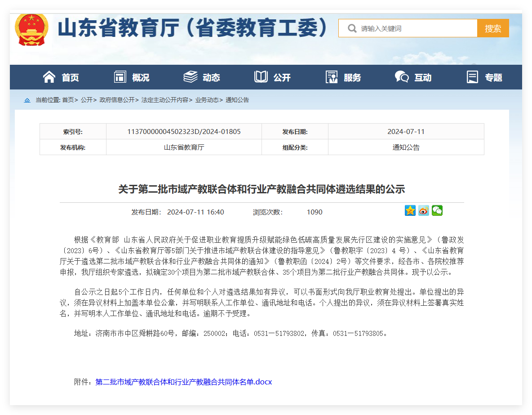Click the national emblem logo
This screenshot has height=415, width=532.
(x=31, y=29)
